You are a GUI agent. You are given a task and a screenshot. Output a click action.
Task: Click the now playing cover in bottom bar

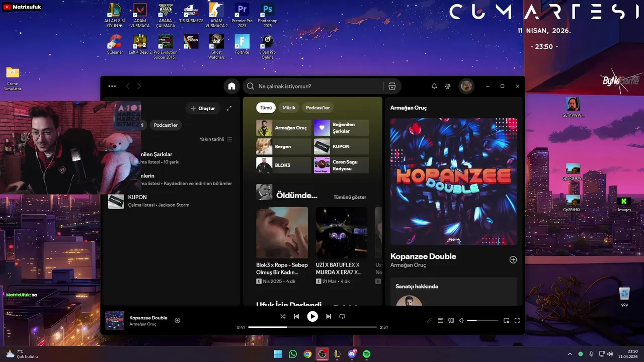[x=115, y=321]
